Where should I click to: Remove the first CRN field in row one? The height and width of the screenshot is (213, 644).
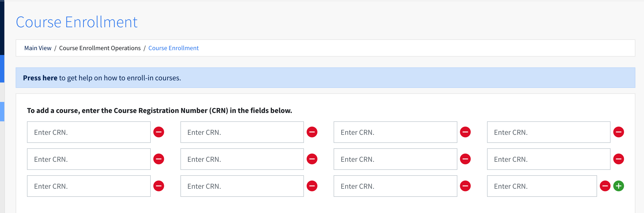[x=159, y=132]
